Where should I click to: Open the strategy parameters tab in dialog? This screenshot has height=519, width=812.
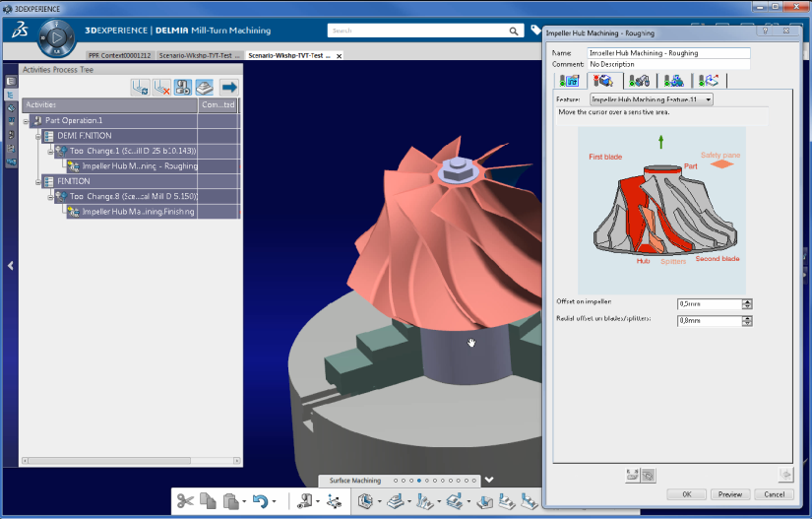coord(568,81)
